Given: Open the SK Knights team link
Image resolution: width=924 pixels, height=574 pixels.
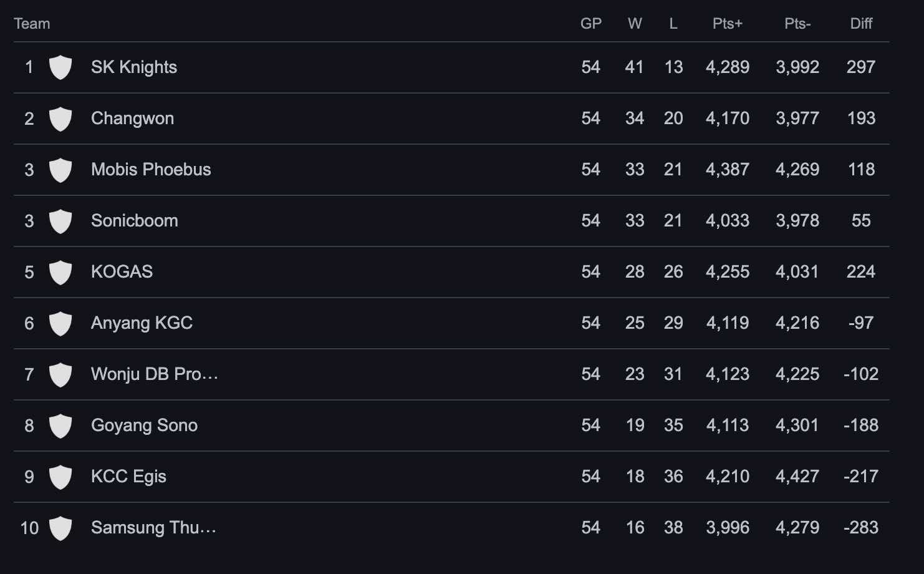Looking at the screenshot, I should (x=134, y=67).
